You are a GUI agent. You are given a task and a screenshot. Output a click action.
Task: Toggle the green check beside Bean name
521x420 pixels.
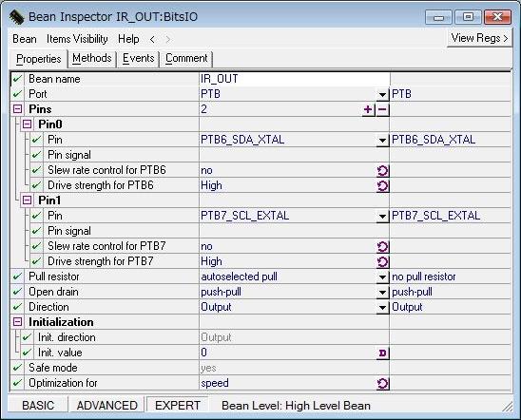[17, 79]
